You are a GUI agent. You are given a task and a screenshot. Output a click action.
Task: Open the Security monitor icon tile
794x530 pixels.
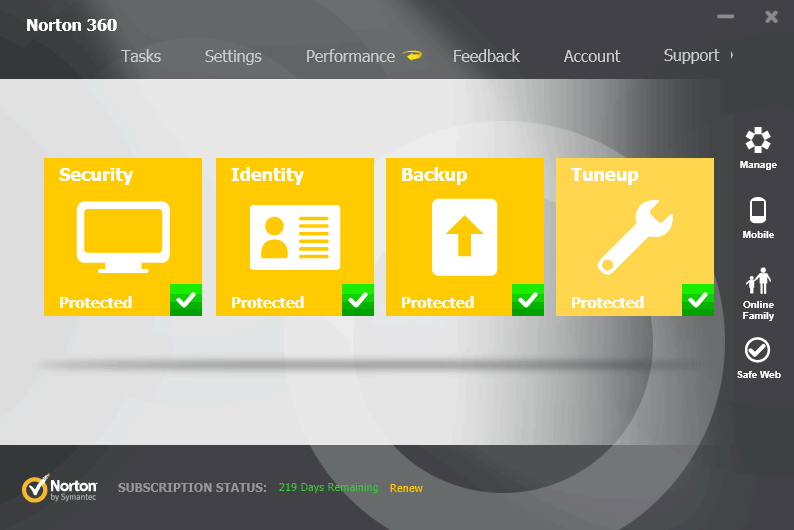[123, 237]
